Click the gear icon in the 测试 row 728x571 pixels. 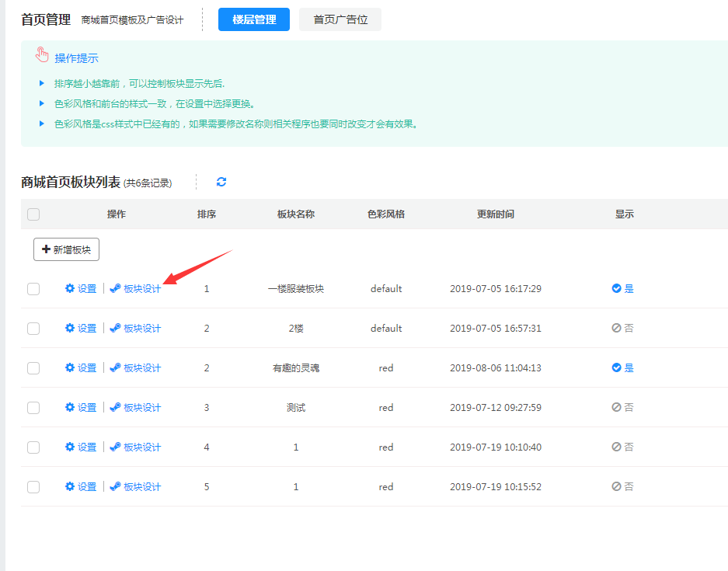[x=70, y=407]
